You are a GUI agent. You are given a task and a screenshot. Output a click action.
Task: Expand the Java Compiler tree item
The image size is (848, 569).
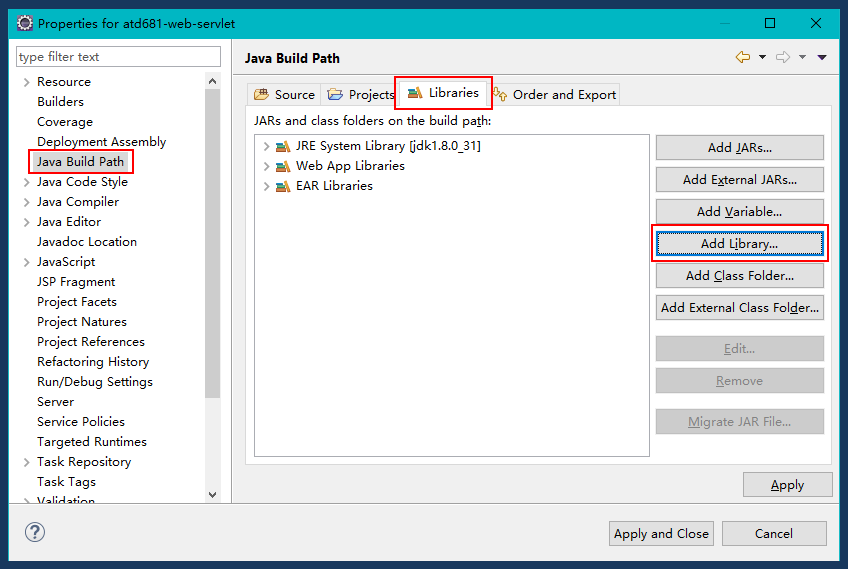26,202
